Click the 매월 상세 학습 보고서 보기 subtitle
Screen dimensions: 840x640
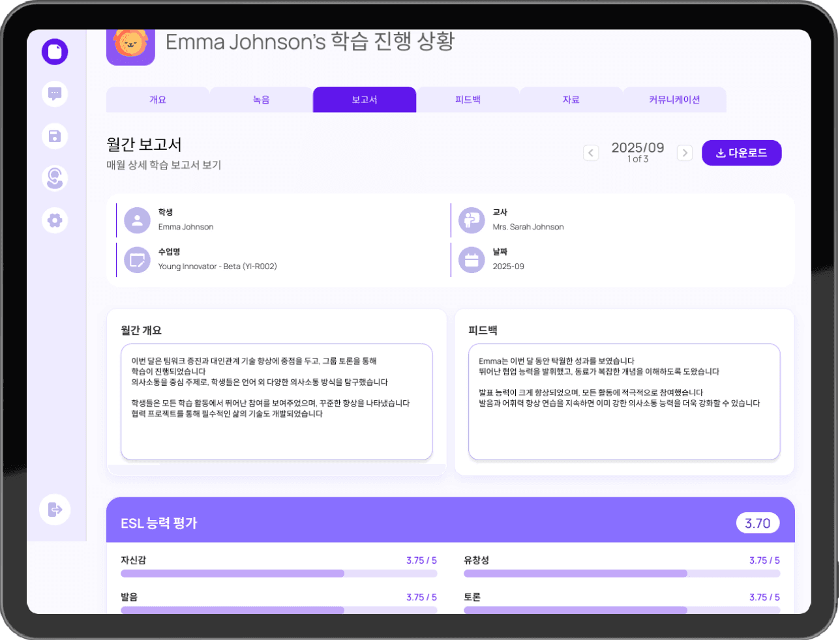(x=164, y=165)
